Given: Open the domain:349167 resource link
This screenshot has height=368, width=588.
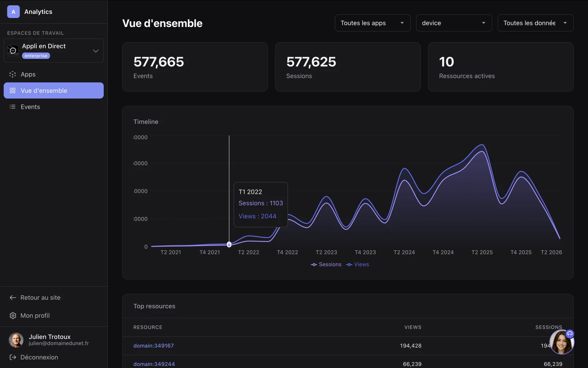Looking at the screenshot, I should click(154, 346).
